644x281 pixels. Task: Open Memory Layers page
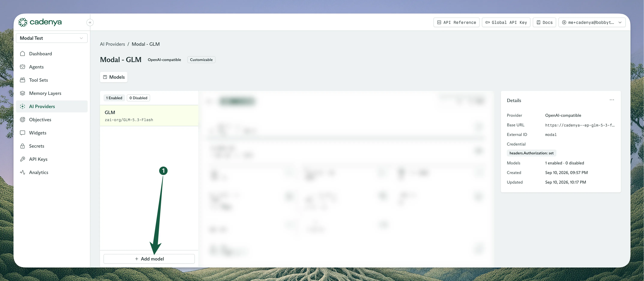(x=52, y=93)
